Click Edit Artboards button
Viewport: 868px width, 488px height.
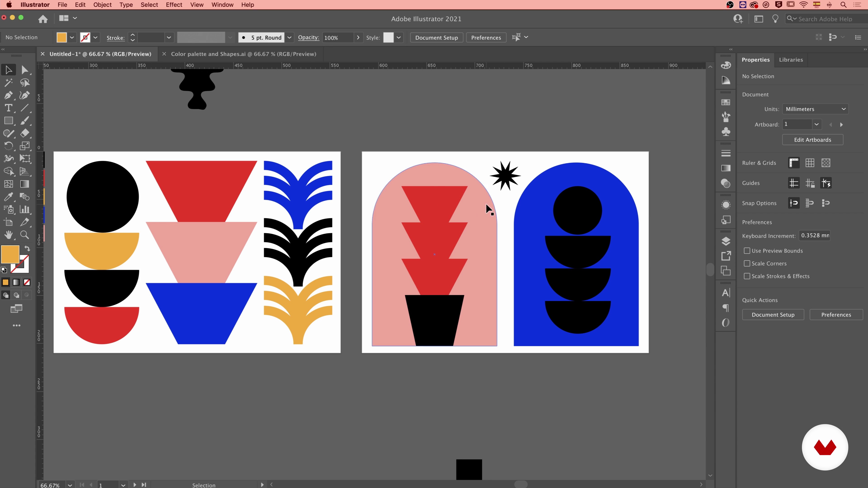tap(812, 140)
